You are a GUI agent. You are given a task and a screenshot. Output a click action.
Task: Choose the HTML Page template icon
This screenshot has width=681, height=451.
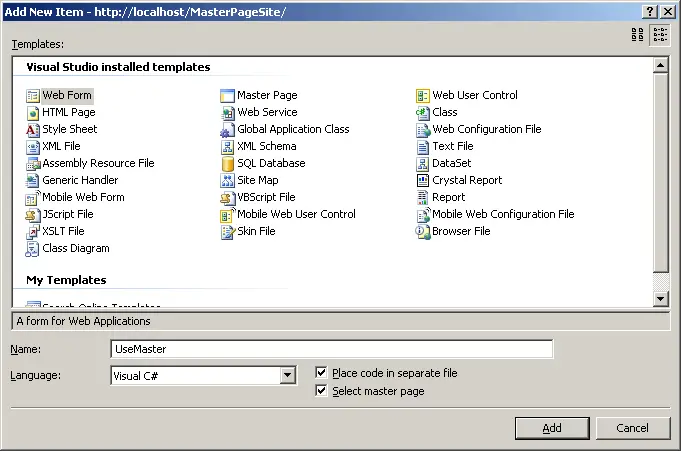[33, 113]
